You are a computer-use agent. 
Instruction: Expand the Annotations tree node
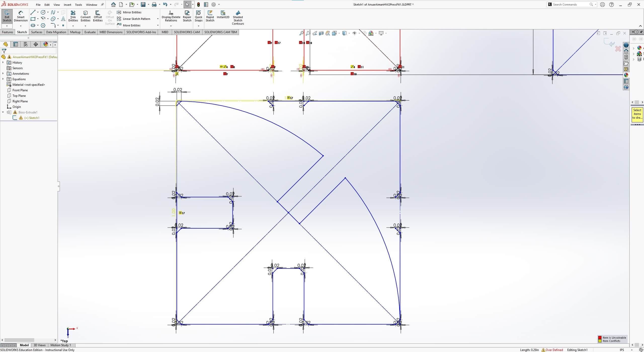point(3,73)
